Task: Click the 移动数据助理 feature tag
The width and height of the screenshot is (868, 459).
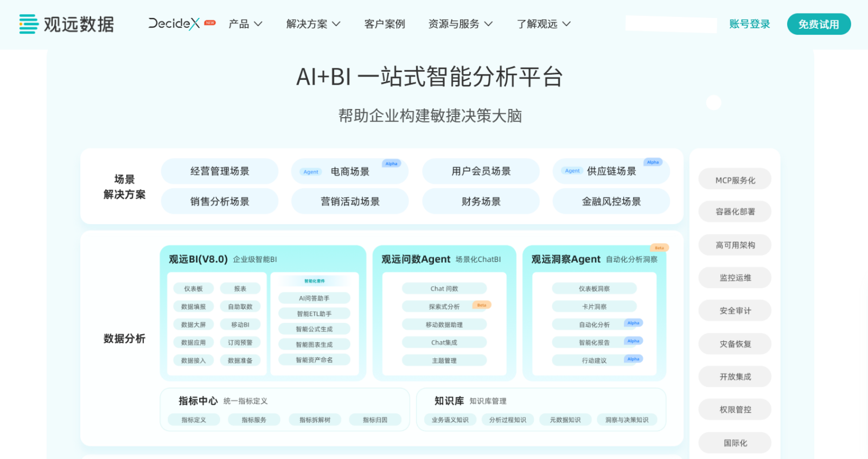Action: tap(444, 324)
